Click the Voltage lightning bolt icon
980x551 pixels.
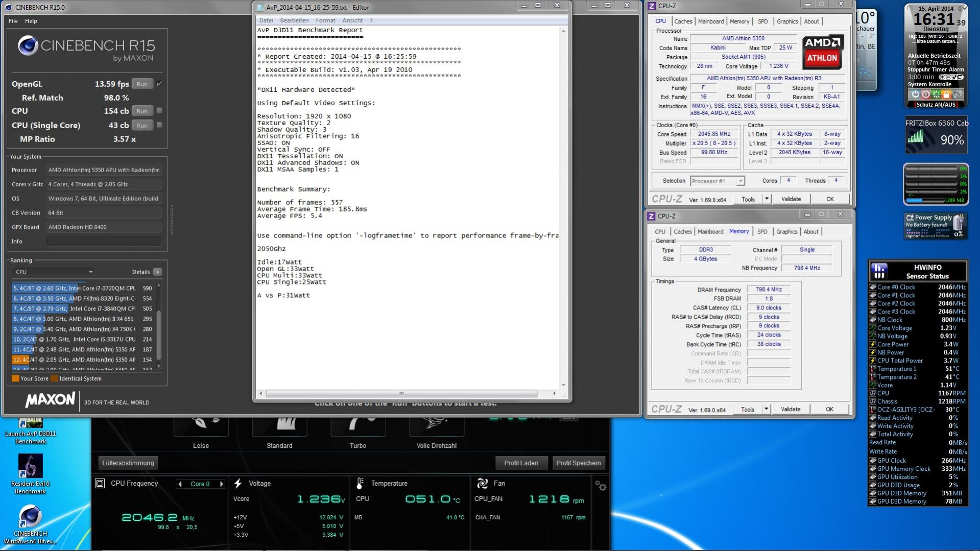click(238, 483)
